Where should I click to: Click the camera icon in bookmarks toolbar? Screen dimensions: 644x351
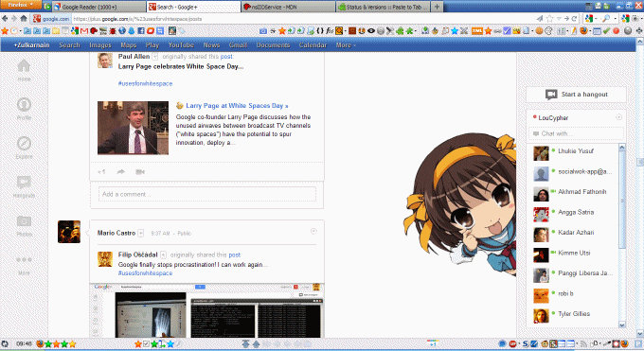263,31
